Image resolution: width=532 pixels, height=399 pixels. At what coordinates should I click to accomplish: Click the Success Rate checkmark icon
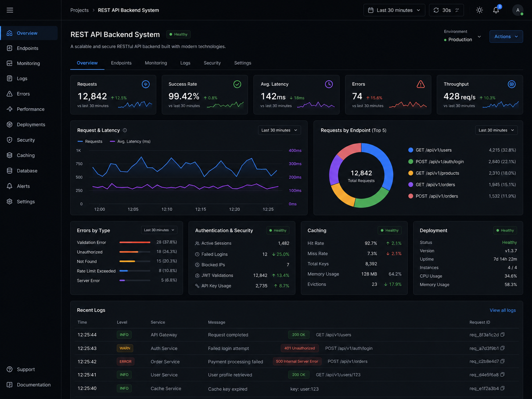237,84
